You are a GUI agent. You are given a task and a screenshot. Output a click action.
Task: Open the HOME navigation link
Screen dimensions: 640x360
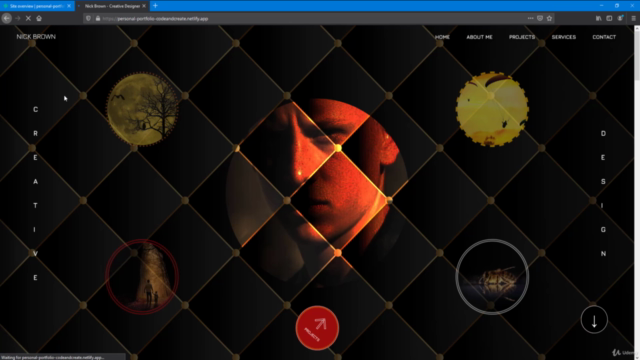click(442, 37)
